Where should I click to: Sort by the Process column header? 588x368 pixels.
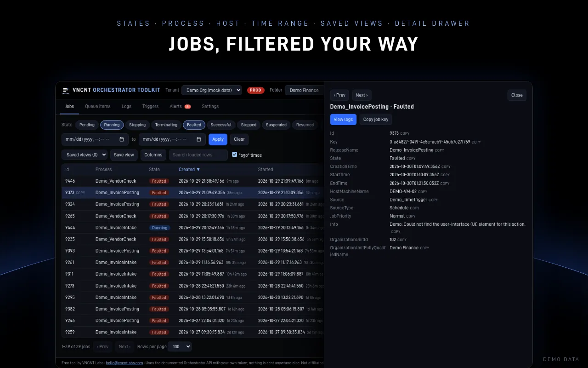(103, 169)
